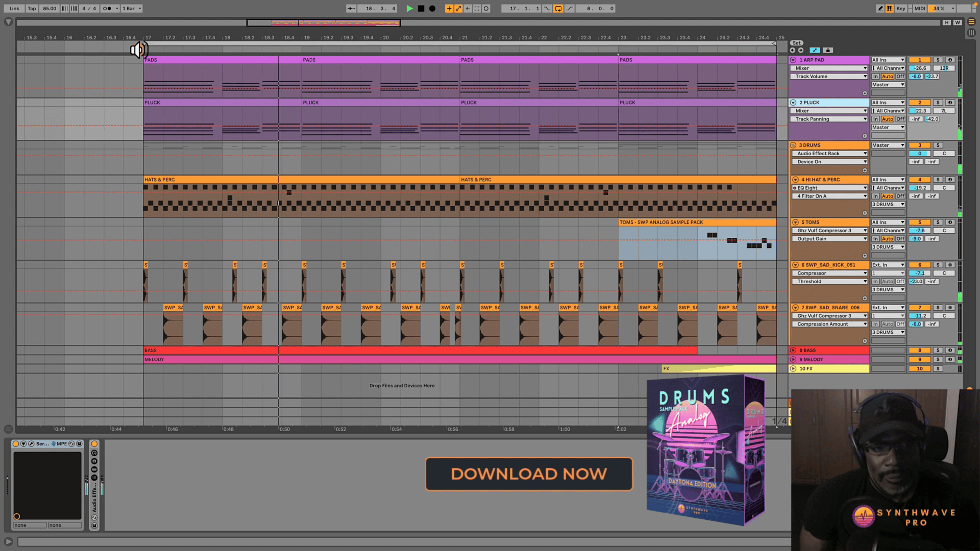Toggle Punch-In switch icon
This screenshot has width=980, height=551.
point(547,8)
